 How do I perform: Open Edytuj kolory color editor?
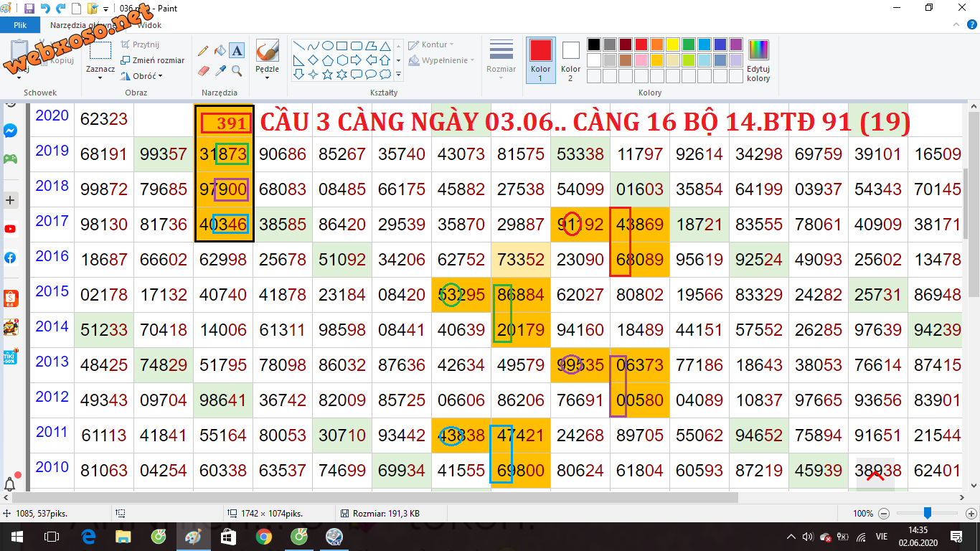coord(758,61)
